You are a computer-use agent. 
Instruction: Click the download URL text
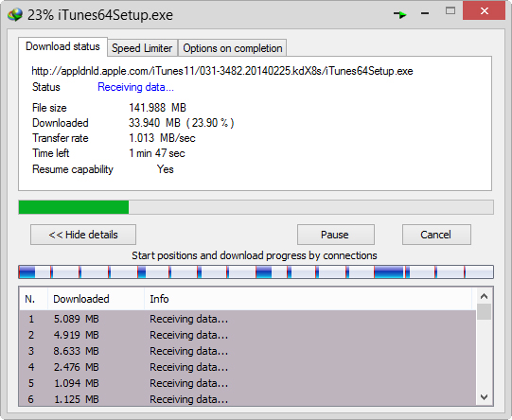[222, 71]
